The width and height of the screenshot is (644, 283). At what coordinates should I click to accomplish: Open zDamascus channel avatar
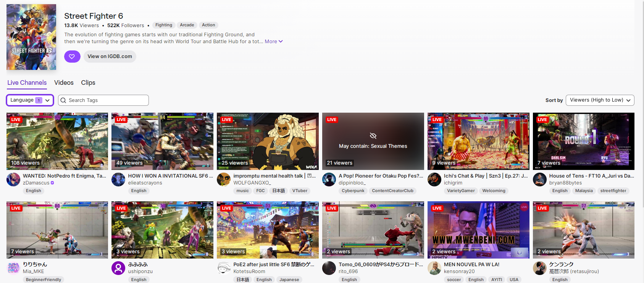coord(13,180)
